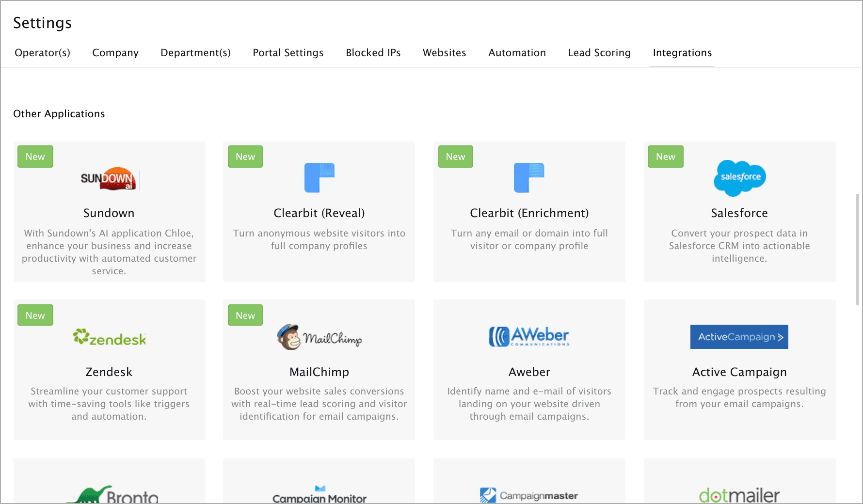This screenshot has height=504, width=863.
Task: Open the Operator(s) tab
Action: pos(43,53)
